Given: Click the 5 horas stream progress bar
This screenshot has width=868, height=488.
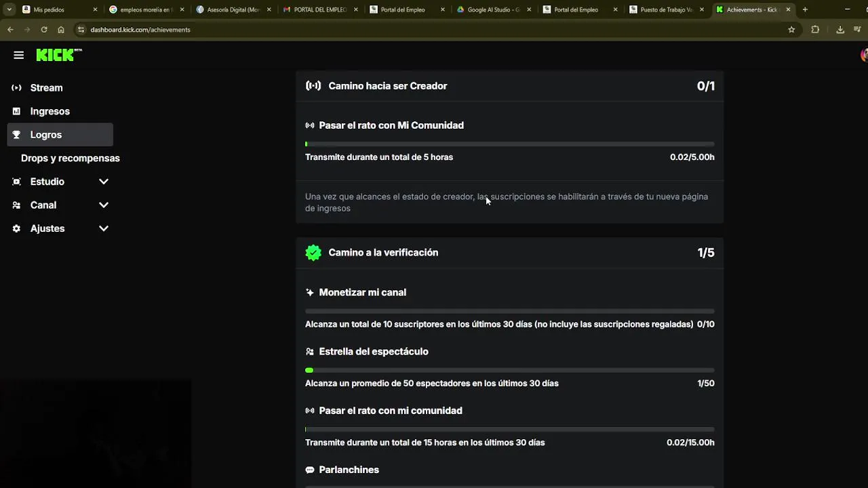Looking at the screenshot, I should 510,144.
